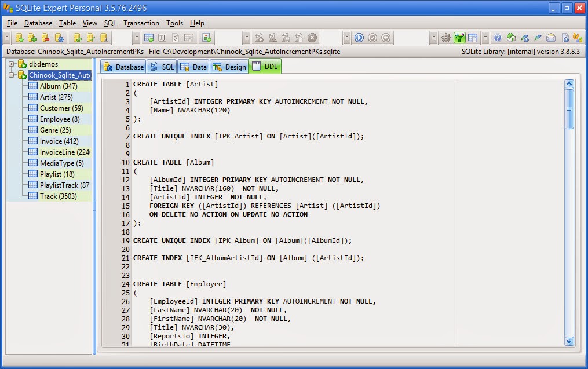This screenshot has width=588, height=369.
Task: Commit transaction using the check icon
Action: pos(372,37)
